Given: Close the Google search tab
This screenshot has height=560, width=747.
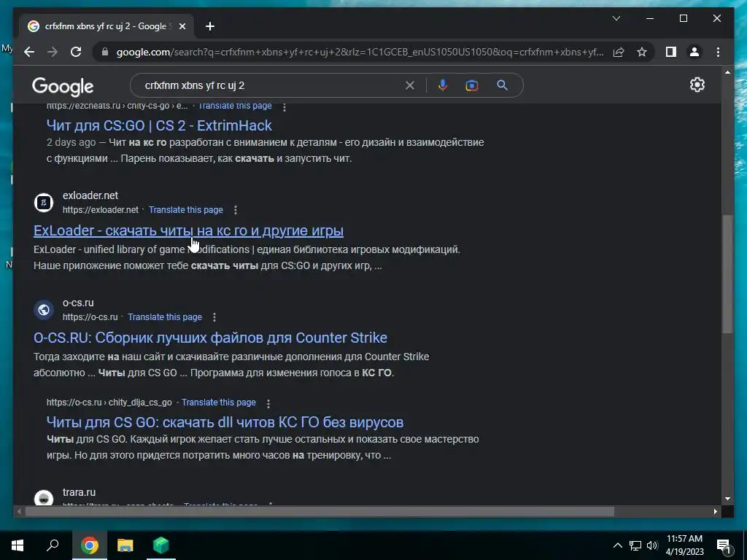Looking at the screenshot, I should click(182, 26).
